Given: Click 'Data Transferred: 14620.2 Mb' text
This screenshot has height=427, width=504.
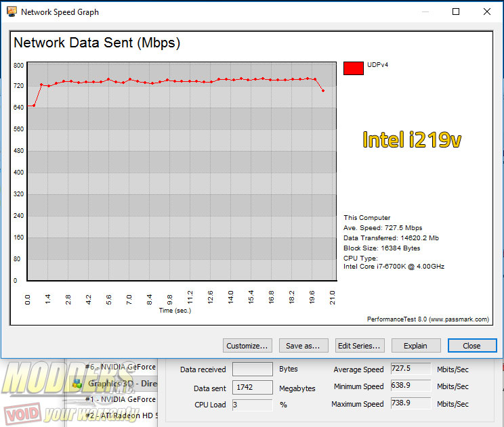Looking at the screenshot, I should [391, 238].
